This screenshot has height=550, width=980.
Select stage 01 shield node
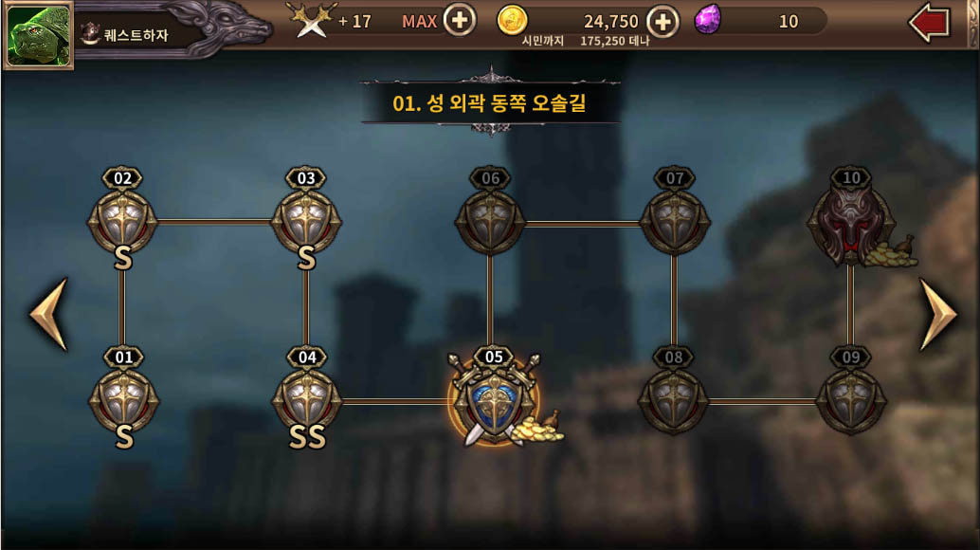click(124, 400)
